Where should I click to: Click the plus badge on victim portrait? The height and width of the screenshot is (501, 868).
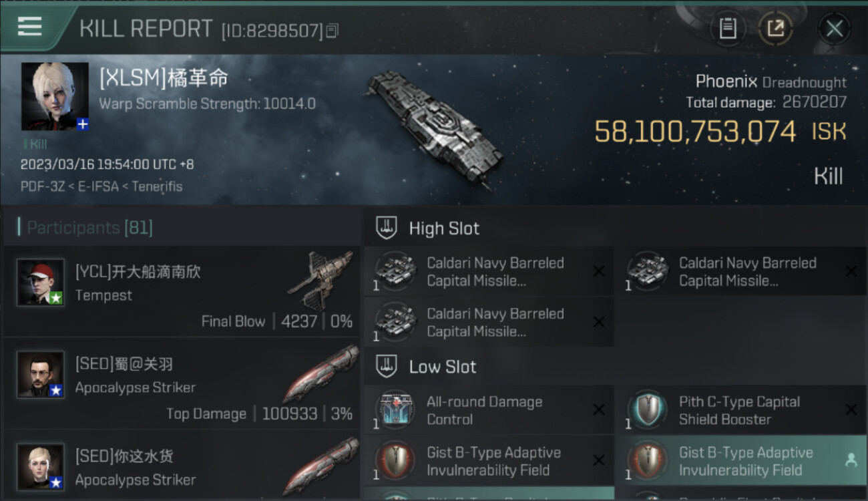[82, 124]
